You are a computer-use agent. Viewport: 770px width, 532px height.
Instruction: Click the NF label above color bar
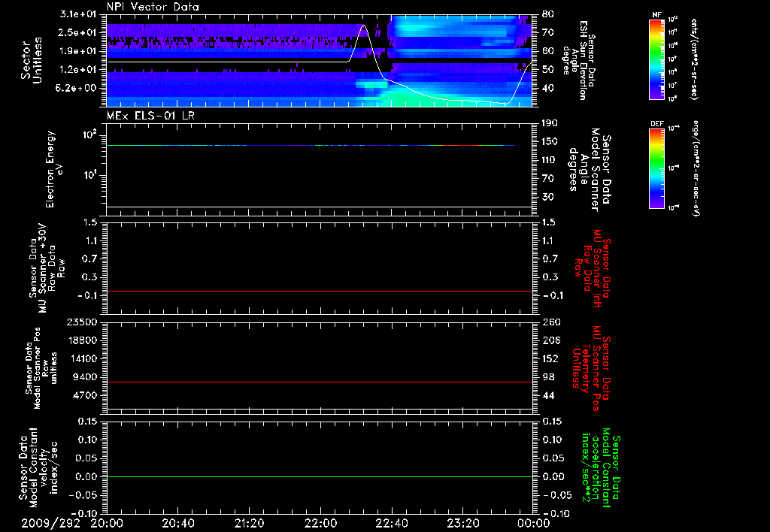coord(657,15)
